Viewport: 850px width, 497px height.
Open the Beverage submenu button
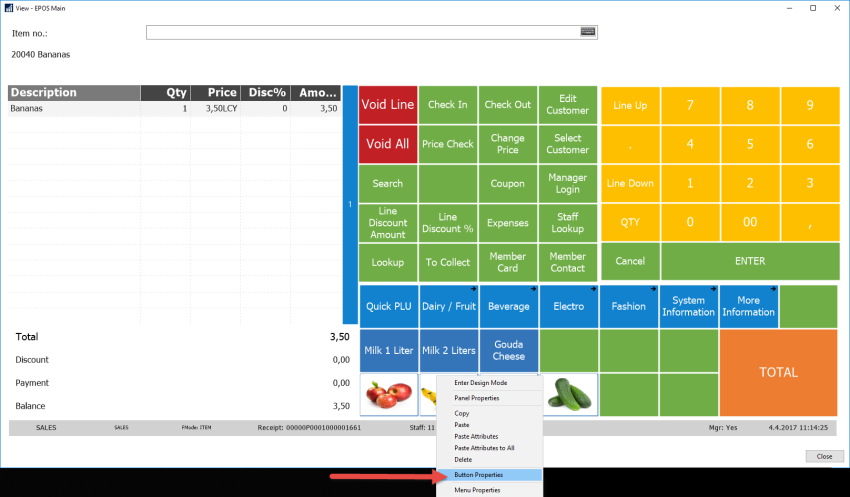tap(508, 306)
